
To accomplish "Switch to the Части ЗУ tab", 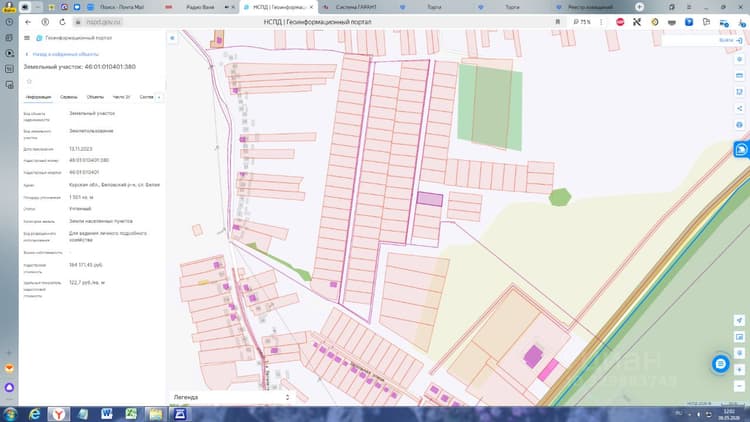I will coord(121,97).
